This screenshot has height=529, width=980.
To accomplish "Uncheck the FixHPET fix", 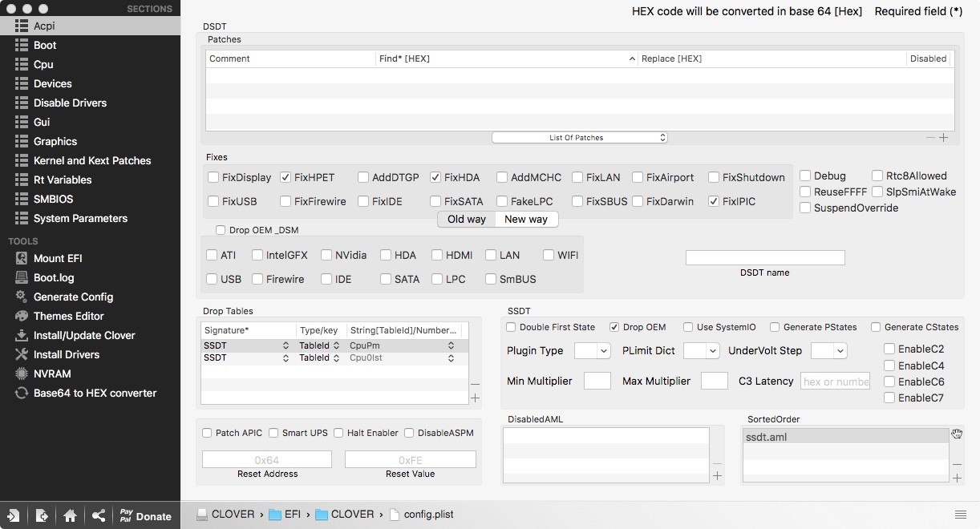I will tap(286, 177).
